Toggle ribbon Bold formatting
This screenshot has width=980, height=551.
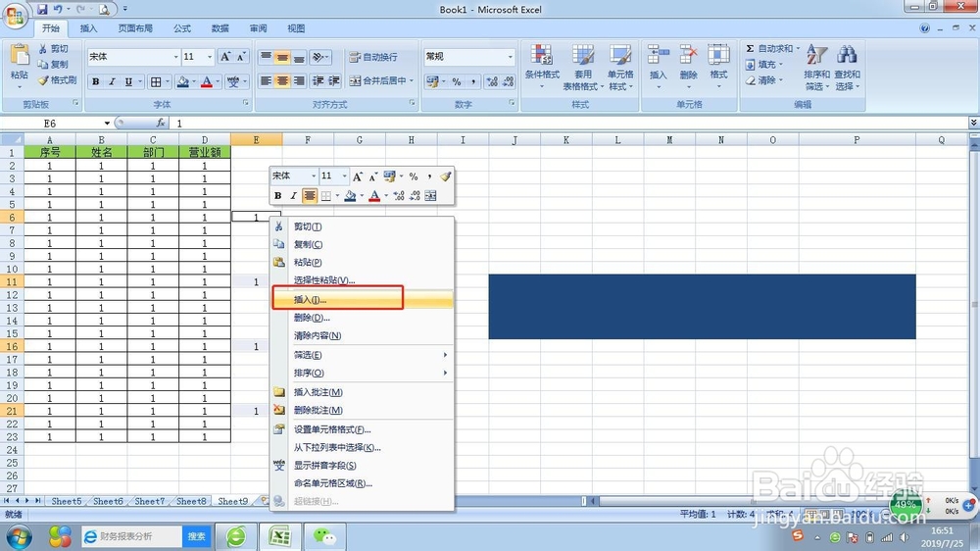(96, 81)
